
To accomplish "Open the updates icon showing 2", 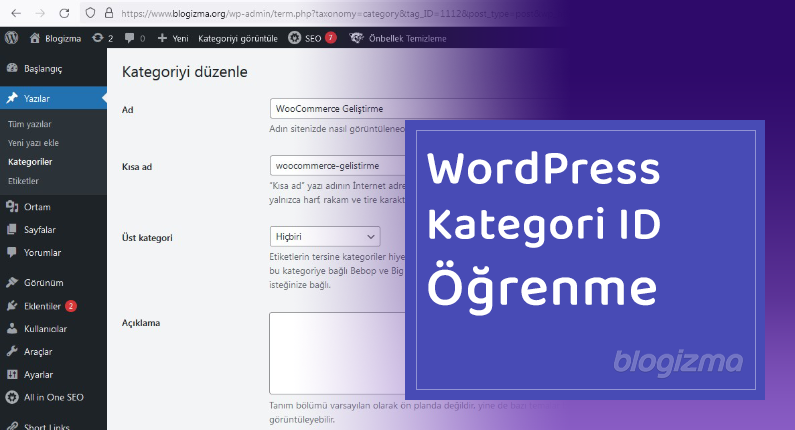I will [x=97, y=38].
